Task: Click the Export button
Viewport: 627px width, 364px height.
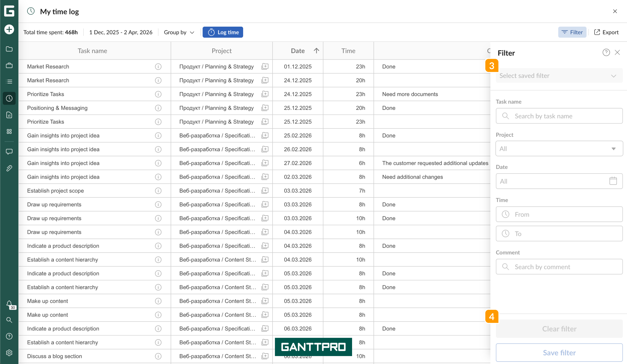Action: click(606, 32)
